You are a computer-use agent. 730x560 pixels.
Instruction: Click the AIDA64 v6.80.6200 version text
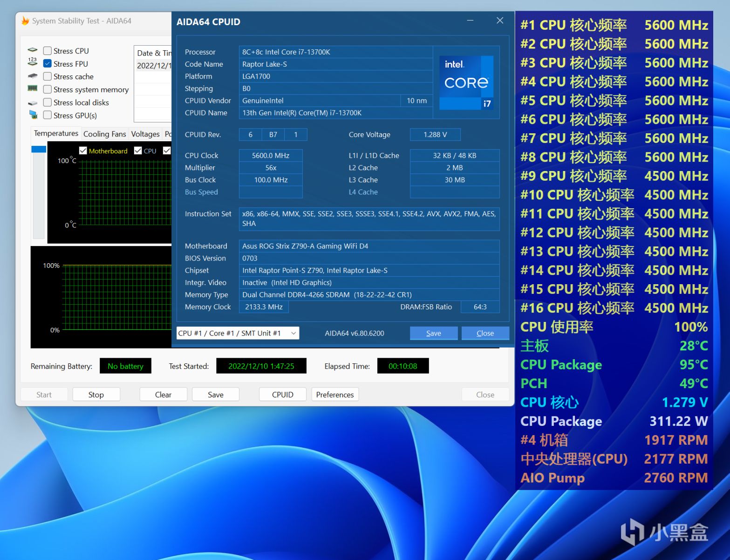coord(355,333)
